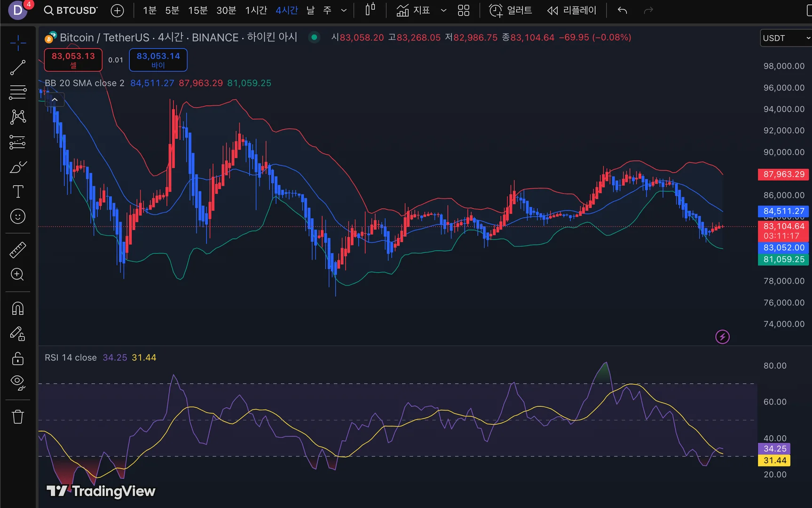Viewport: 812px width, 508px height.
Task: Open the USDT currency dropdown
Action: (786, 38)
